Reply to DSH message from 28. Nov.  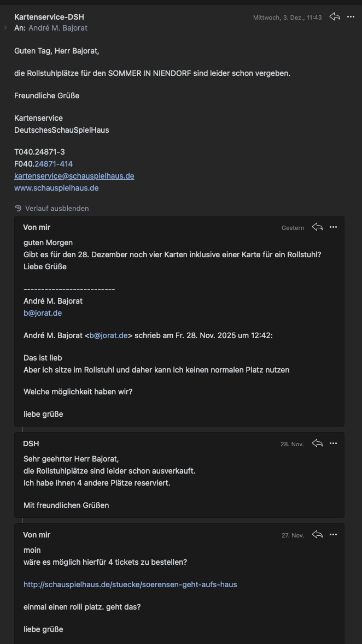[317, 444]
